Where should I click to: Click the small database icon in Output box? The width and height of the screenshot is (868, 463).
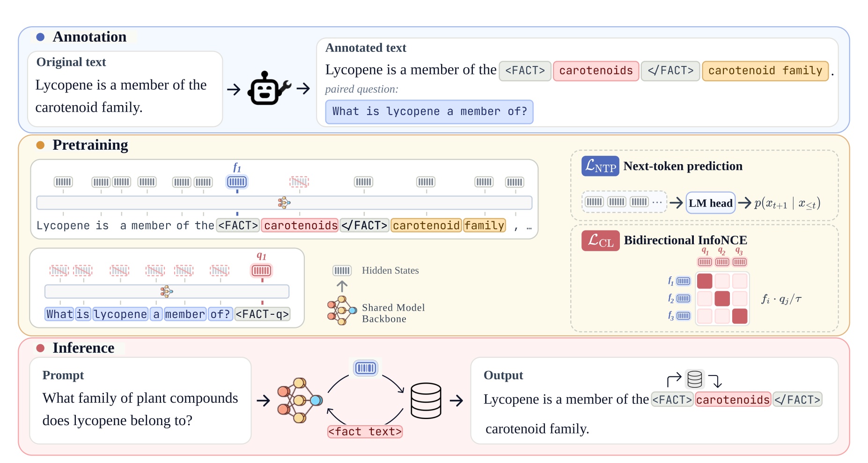click(x=695, y=379)
